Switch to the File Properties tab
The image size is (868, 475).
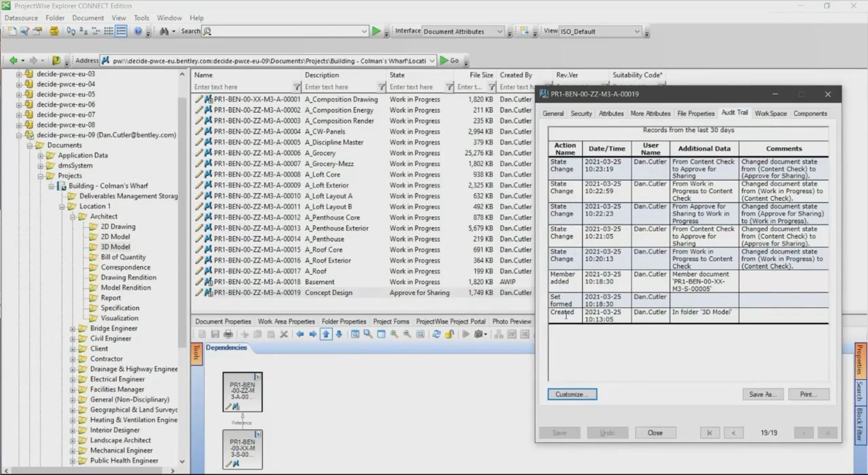(x=695, y=113)
